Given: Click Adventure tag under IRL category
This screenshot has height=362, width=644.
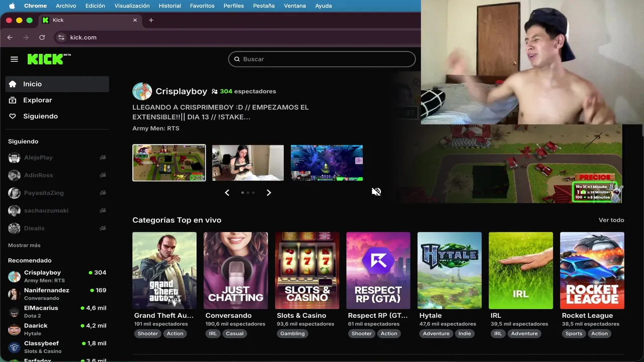Looking at the screenshot, I should pyautogui.click(x=524, y=333).
